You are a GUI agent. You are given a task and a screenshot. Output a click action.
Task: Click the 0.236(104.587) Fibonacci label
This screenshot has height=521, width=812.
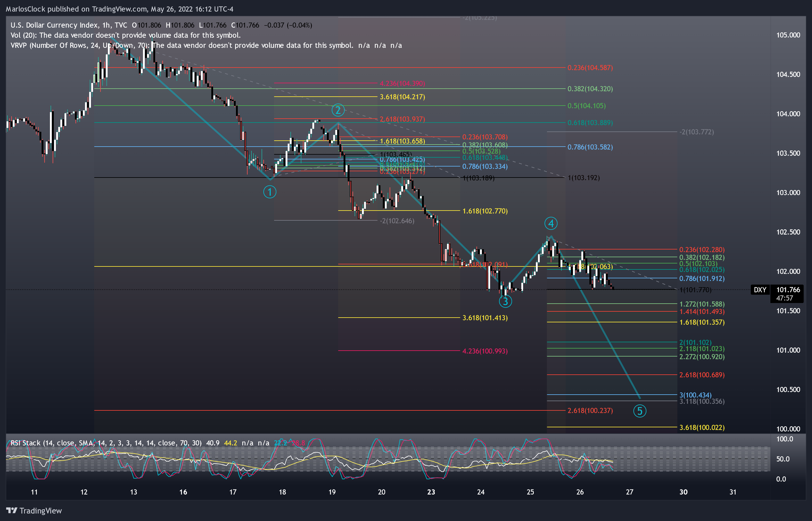pyautogui.click(x=590, y=68)
